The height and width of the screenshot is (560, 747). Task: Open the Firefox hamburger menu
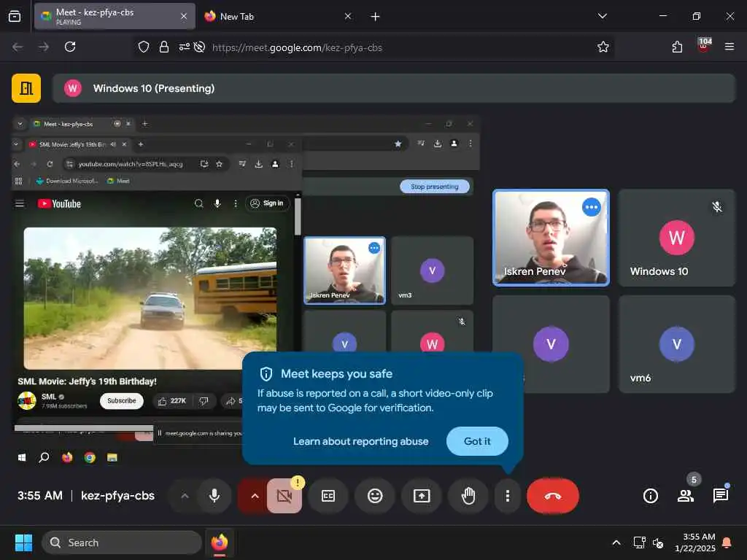(729, 47)
